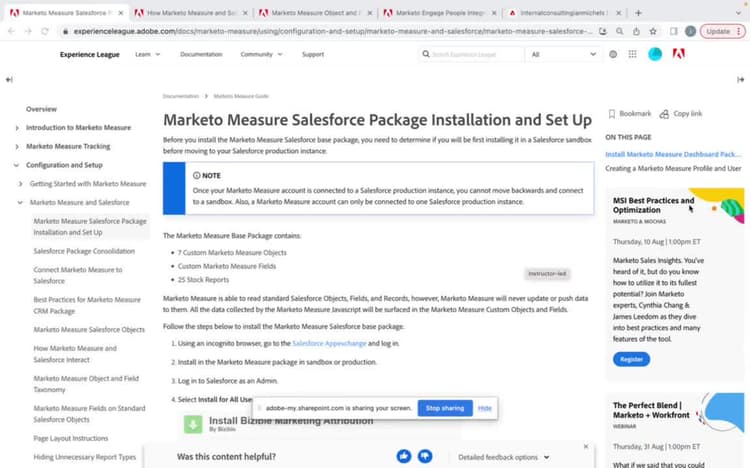Open the browser side panel icon
The image size is (750, 468).
673,31
